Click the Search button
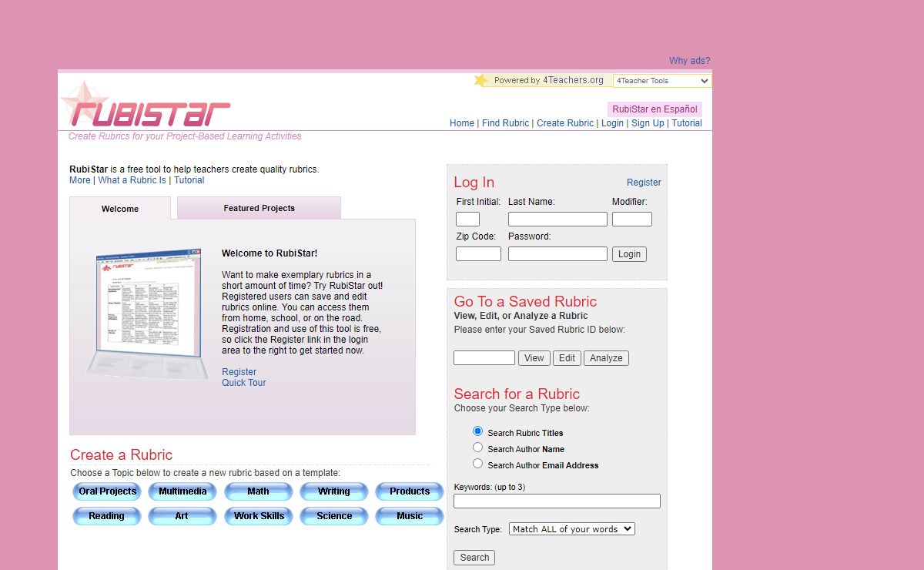 [x=474, y=558]
